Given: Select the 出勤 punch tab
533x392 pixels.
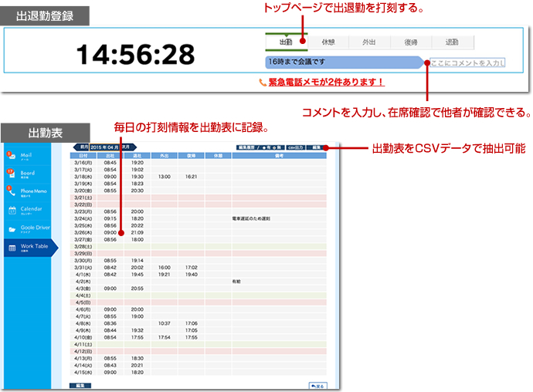Looking at the screenshot, I should coord(287,42).
